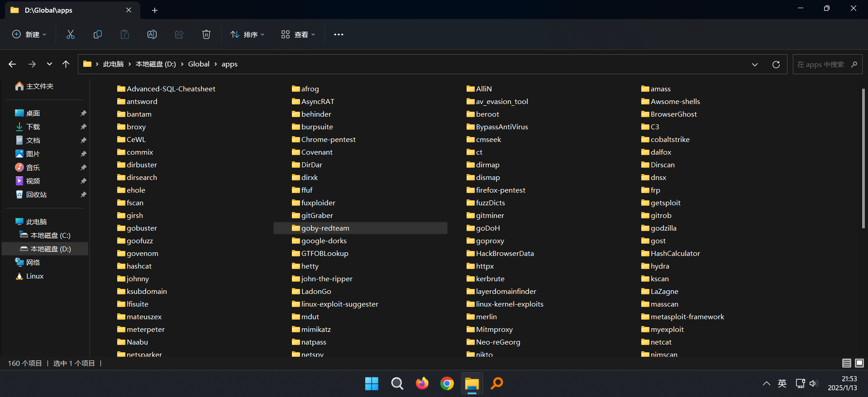Viewport: 868px width, 397px height.
Task: Expand chevron after 本地磁盘 (D:) breadcrumb
Action: [x=182, y=64]
